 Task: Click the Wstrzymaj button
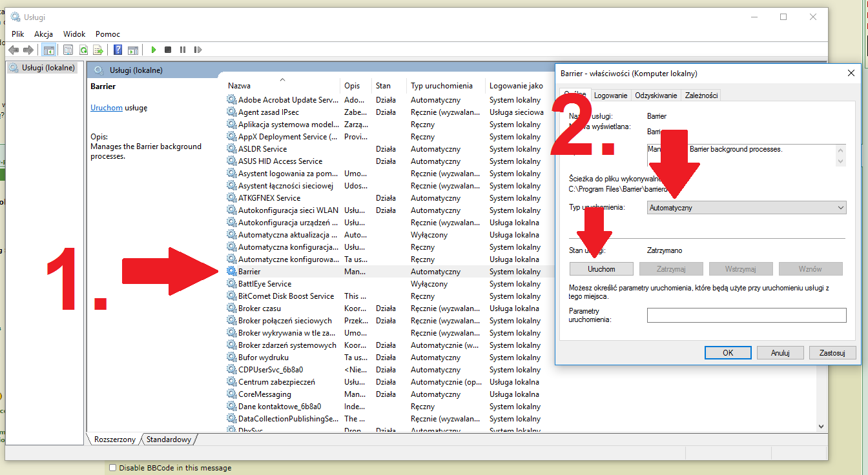pos(741,269)
